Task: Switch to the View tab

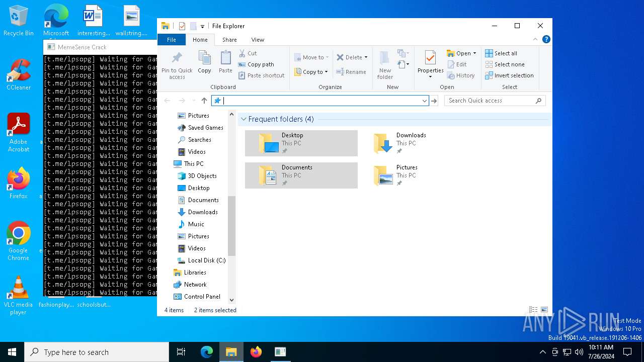Action: coord(258,40)
